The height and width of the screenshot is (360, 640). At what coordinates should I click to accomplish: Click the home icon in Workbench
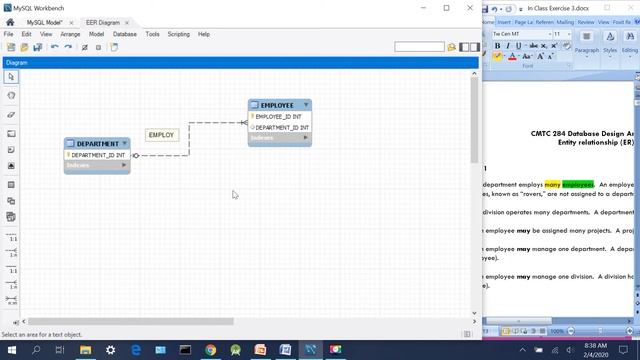(10, 22)
